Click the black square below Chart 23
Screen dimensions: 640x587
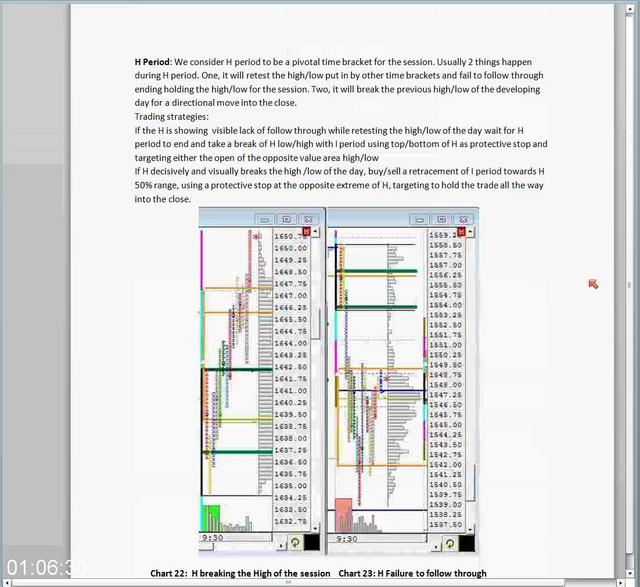point(467,543)
